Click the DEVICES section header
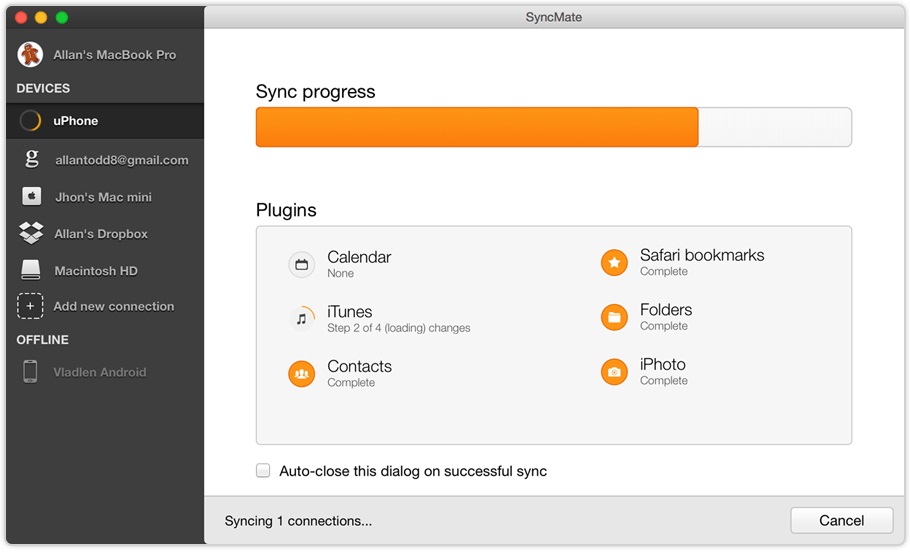 coord(43,88)
